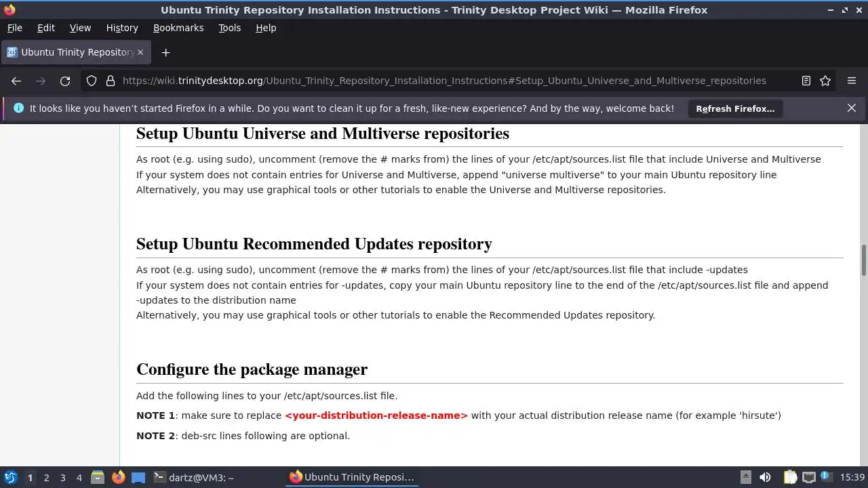Screen dimensions: 868x488
Task: Reload the current wiki page
Action: [x=65, y=81]
